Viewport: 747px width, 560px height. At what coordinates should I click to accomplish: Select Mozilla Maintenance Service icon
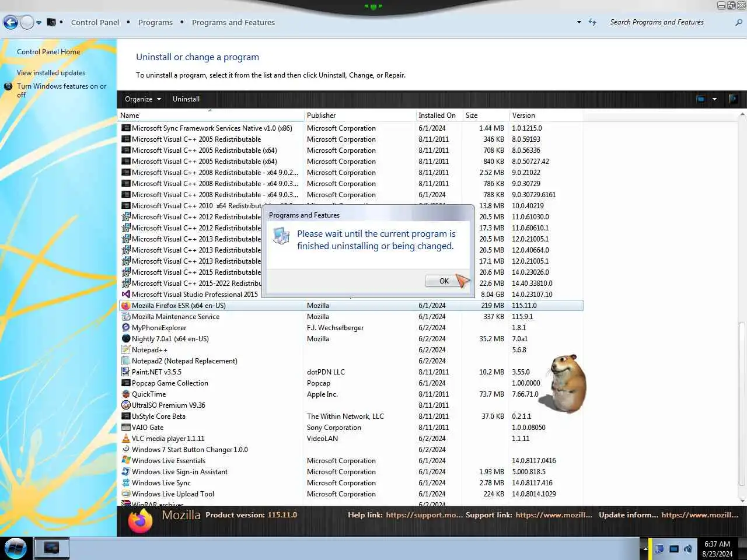point(125,317)
